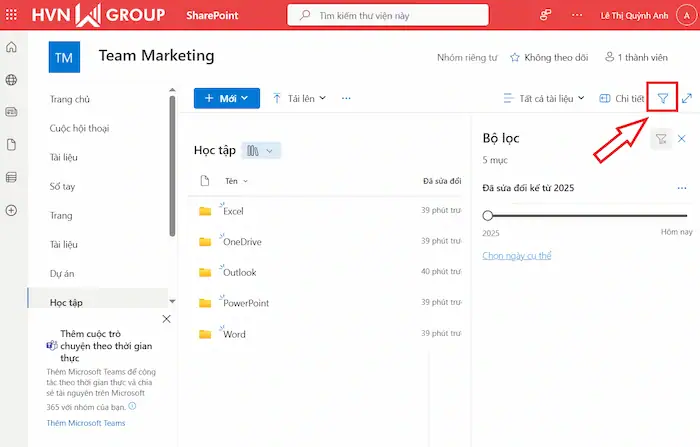The image size is (700, 447).
Task: Dismiss the Teams real-time chat promo
Action: point(166,319)
